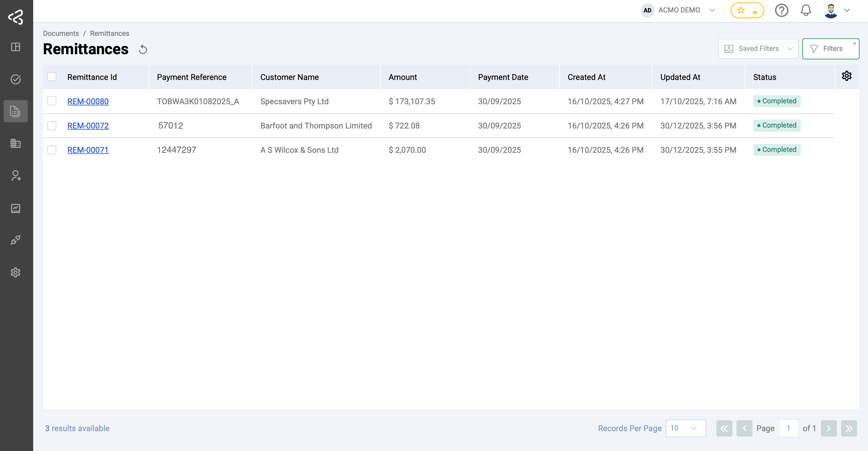Tick the checkbox next to REM-00071
Screen dimensions: 868x451
(x=52, y=150)
